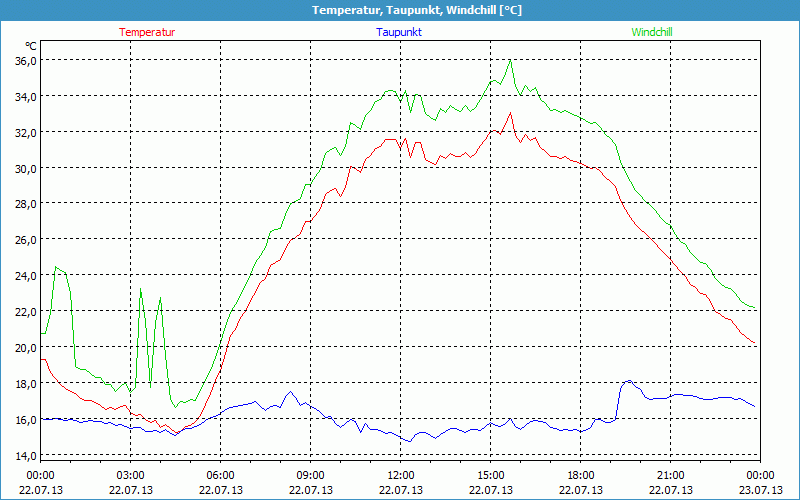The width and height of the screenshot is (800, 500).
Task: Click the '03:00' time axis label
Action: [x=131, y=476]
